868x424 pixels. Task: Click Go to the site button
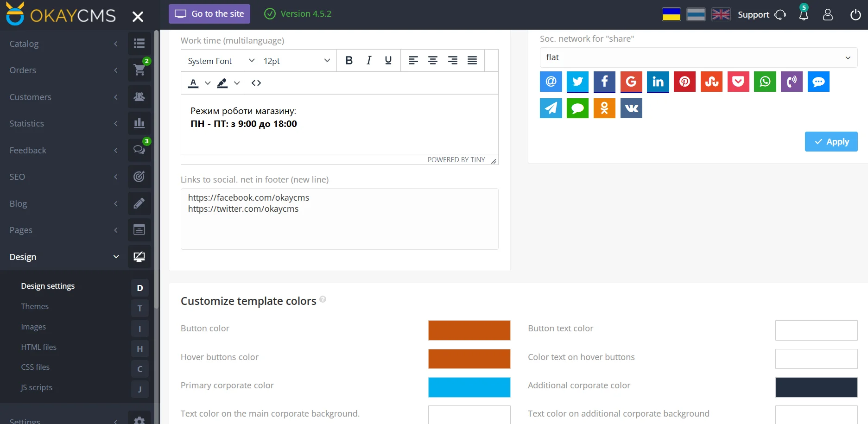pos(209,14)
